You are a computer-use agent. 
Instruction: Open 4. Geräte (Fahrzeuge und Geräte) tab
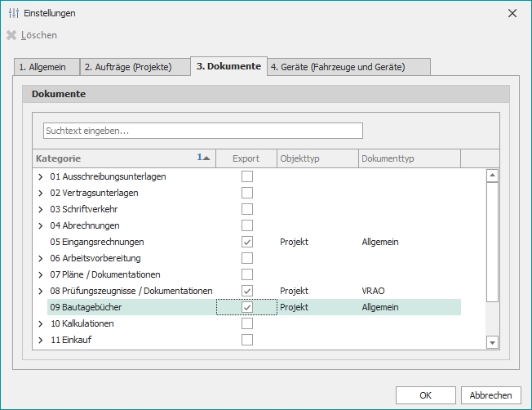(x=348, y=67)
